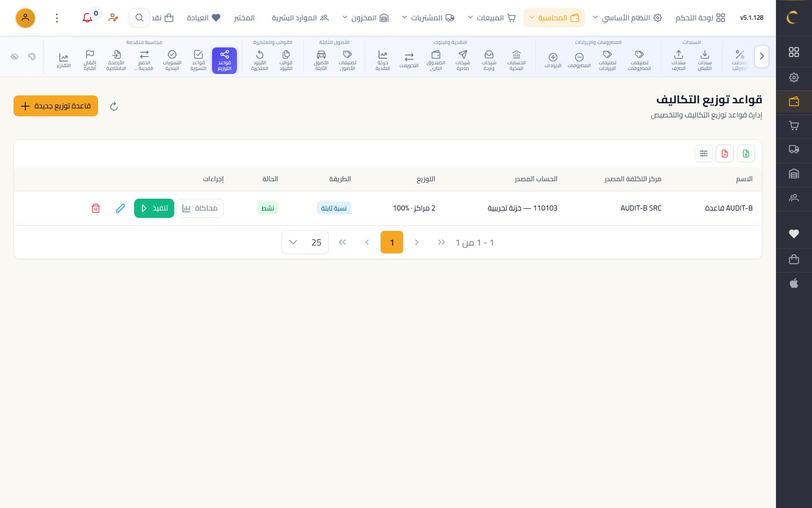Open حركة النقدية cash flow icon

point(383,60)
